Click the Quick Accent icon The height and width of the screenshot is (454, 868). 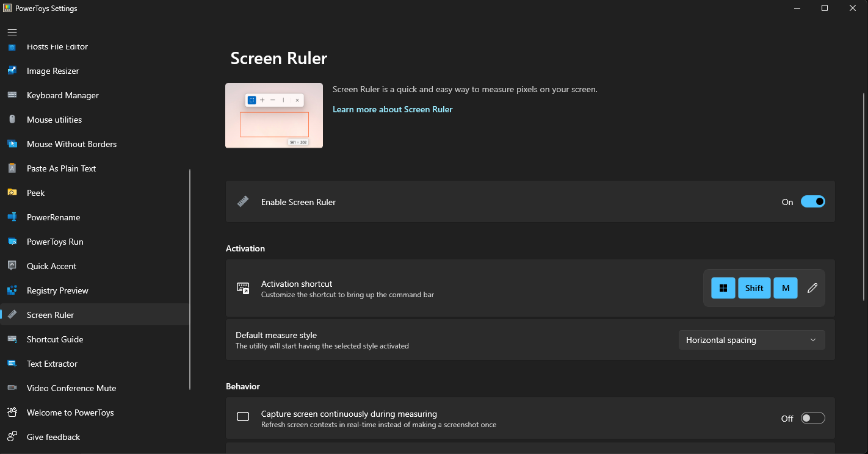point(12,266)
